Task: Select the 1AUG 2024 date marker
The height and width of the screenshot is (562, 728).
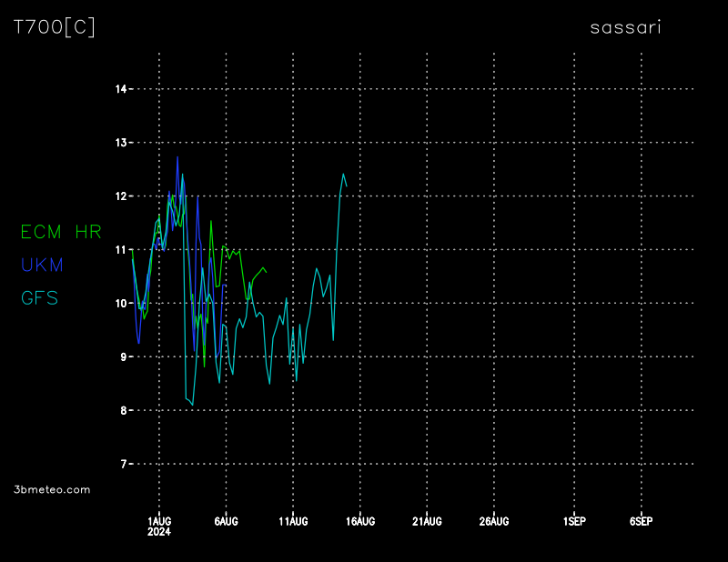Action: (x=159, y=526)
